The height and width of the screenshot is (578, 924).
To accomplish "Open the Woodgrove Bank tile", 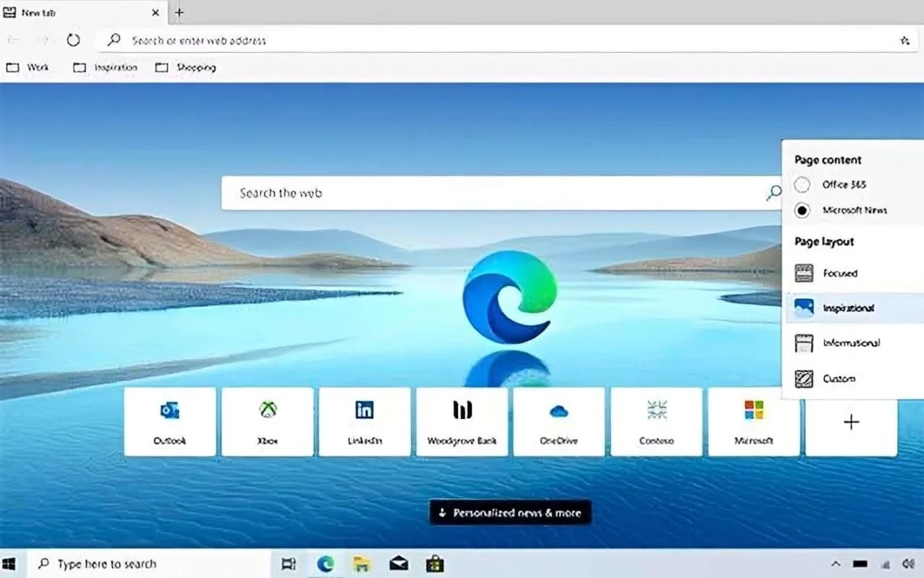I will tap(462, 422).
